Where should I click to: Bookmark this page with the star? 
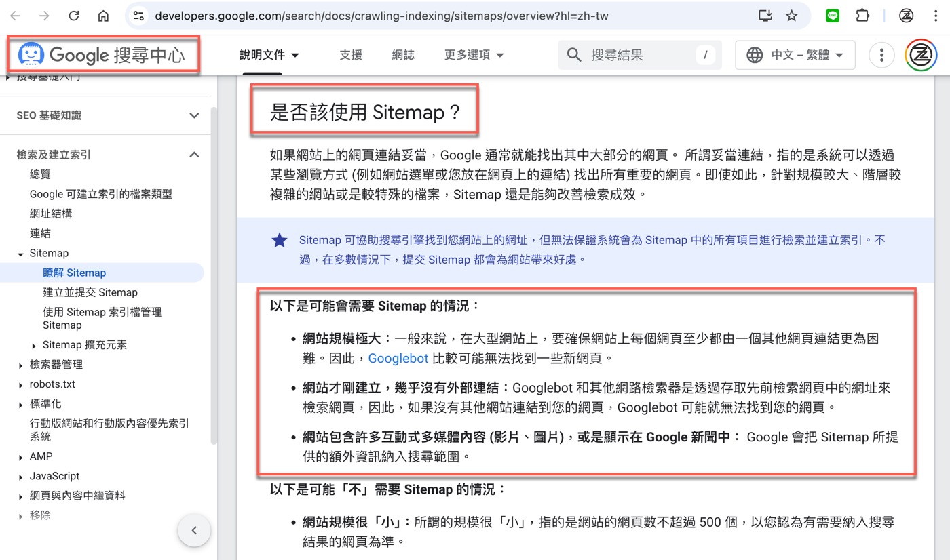[x=791, y=16]
